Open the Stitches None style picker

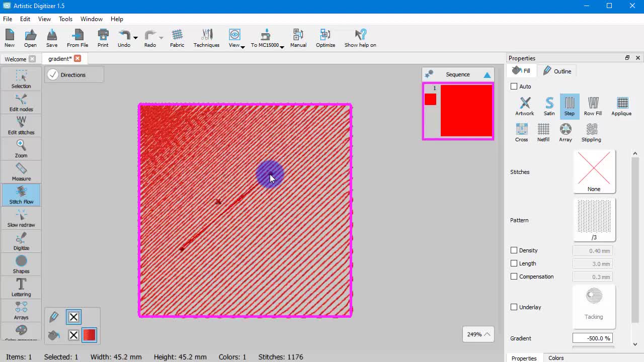pyautogui.click(x=594, y=172)
